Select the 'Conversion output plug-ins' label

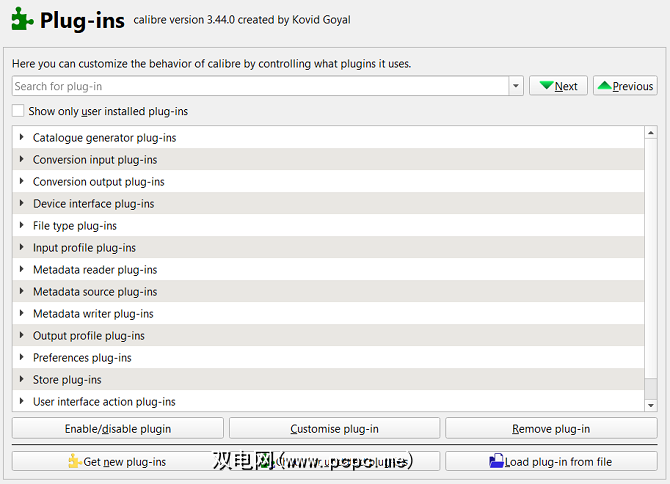[99, 182]
